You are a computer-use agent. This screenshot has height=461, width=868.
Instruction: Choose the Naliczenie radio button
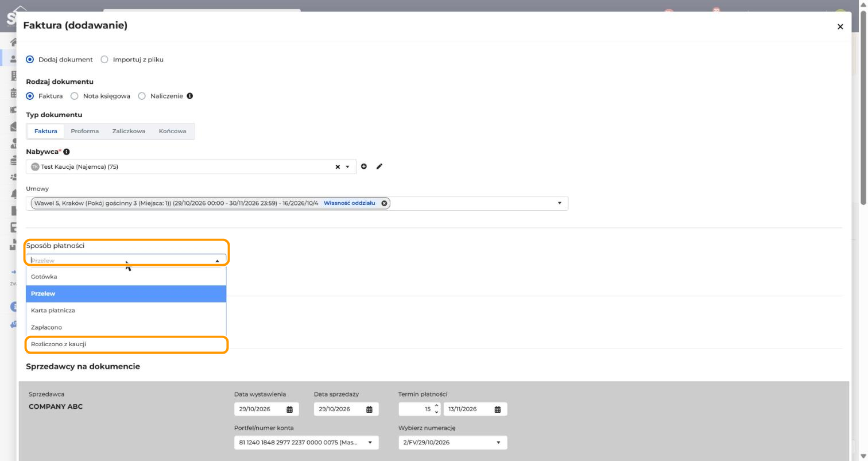point(142,96)
